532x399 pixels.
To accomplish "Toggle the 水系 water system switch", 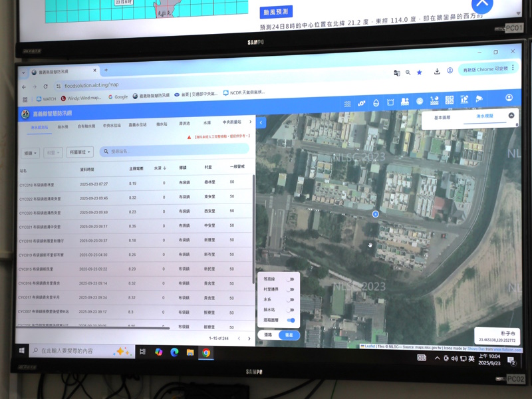I will click(x=290, y=300).
